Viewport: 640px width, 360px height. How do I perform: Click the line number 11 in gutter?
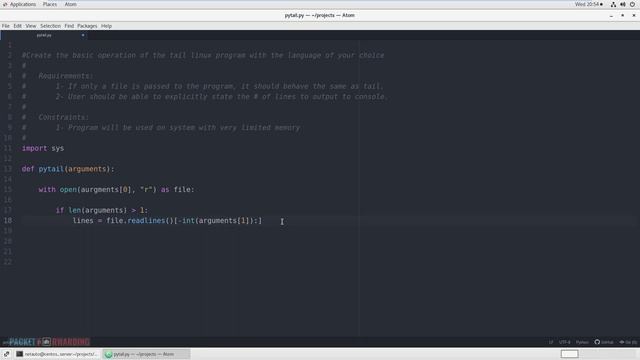(8, 148)
